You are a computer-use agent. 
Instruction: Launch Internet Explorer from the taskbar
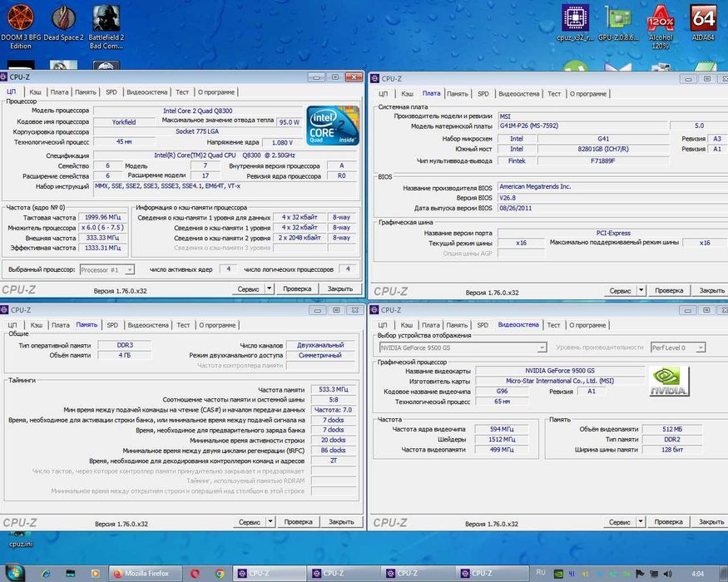click(x=46, y=574)
